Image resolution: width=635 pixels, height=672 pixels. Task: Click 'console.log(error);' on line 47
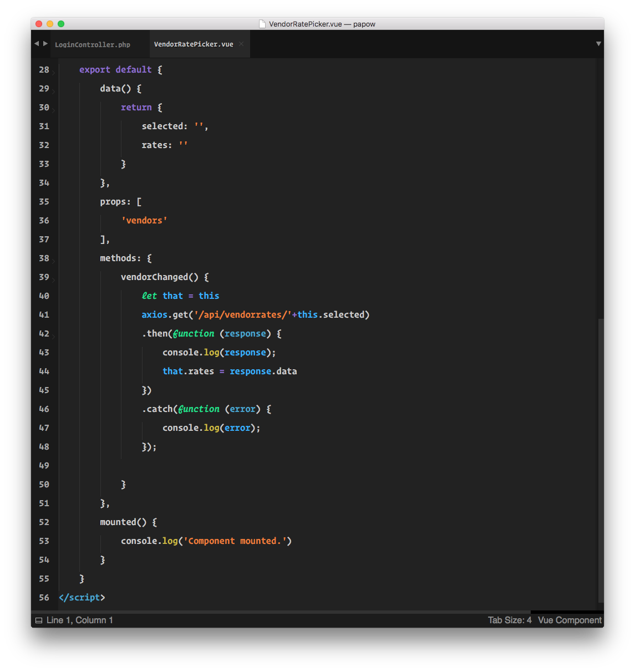pyautogui.click(x=211, y=428)
